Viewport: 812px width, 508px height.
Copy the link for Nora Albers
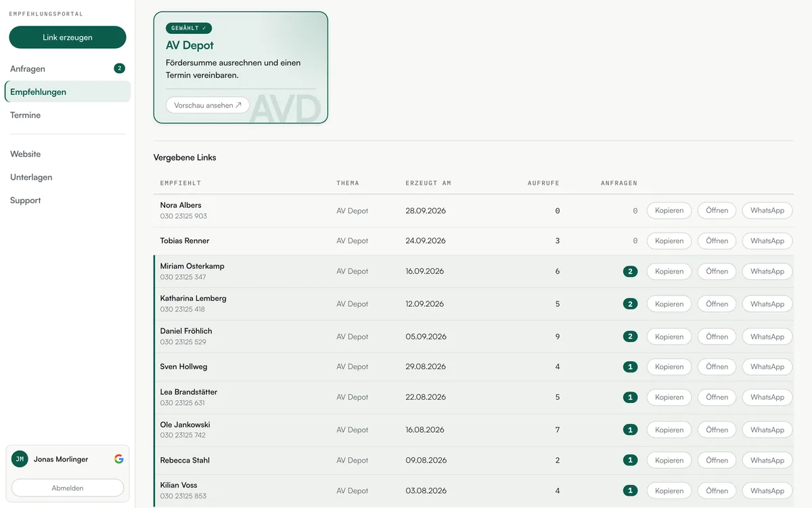669,211
